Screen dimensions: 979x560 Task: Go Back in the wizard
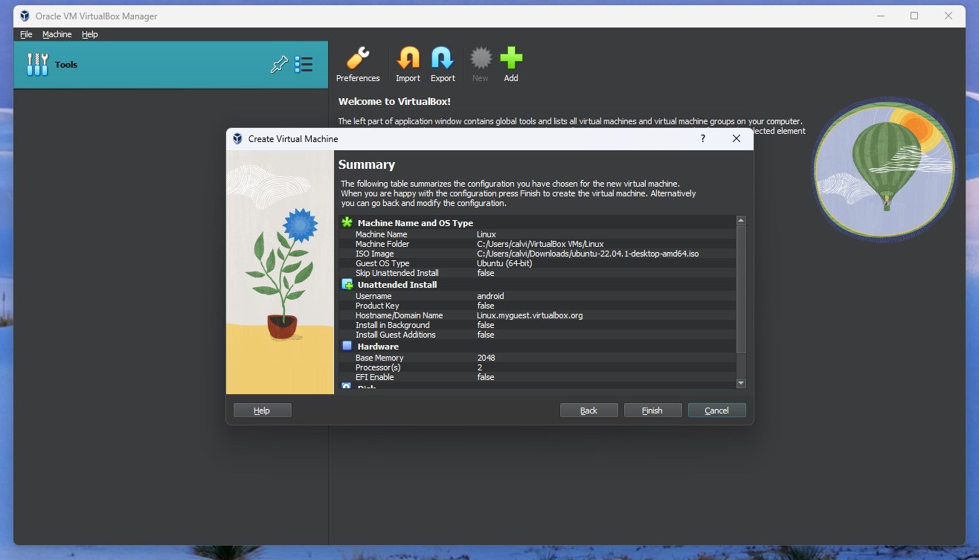588,411
